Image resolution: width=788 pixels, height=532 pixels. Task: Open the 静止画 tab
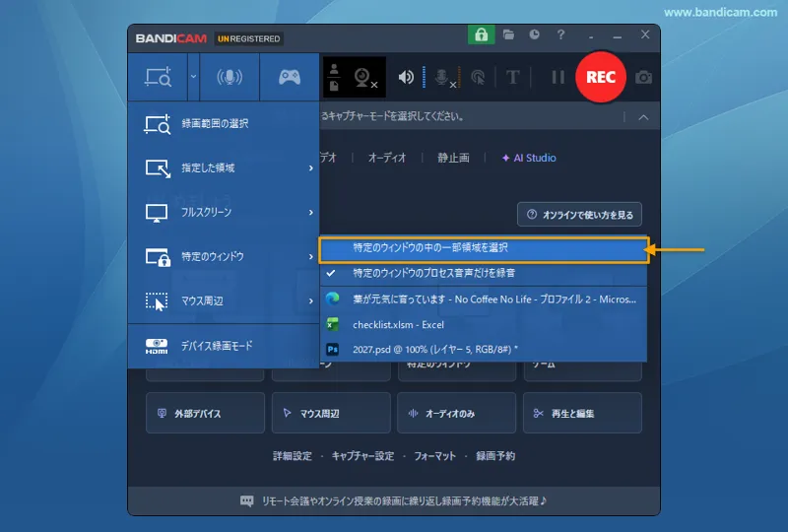pyautogui.click(x=453, y=158)
